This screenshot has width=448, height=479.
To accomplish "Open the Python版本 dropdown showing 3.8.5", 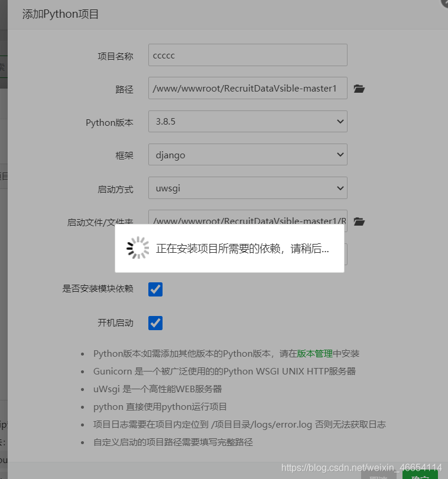I will pyautogui.click(x=248, y=122).
